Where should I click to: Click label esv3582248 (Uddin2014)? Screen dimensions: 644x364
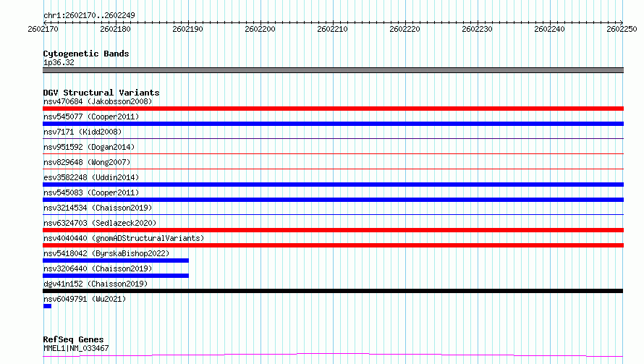[x=91, y=177]
